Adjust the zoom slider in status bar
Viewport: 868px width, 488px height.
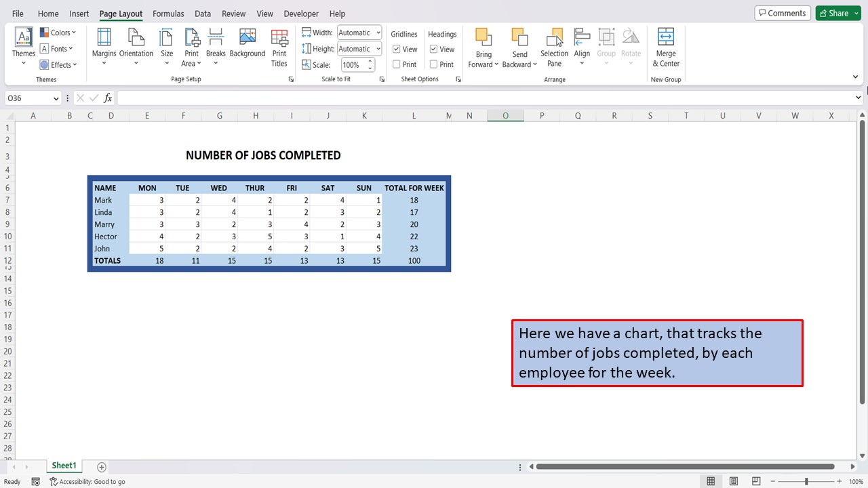point(806,481)
